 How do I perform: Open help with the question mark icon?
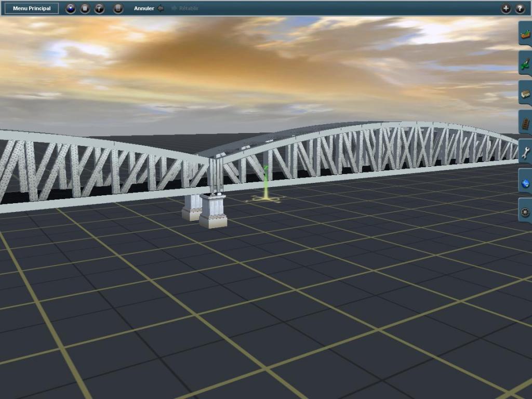(520, 8)
